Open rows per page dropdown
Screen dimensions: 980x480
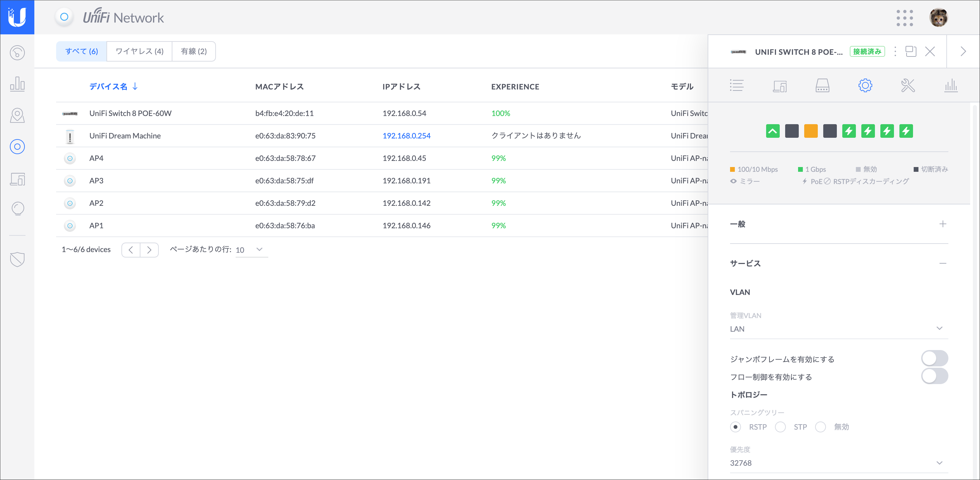click(252, 250)
